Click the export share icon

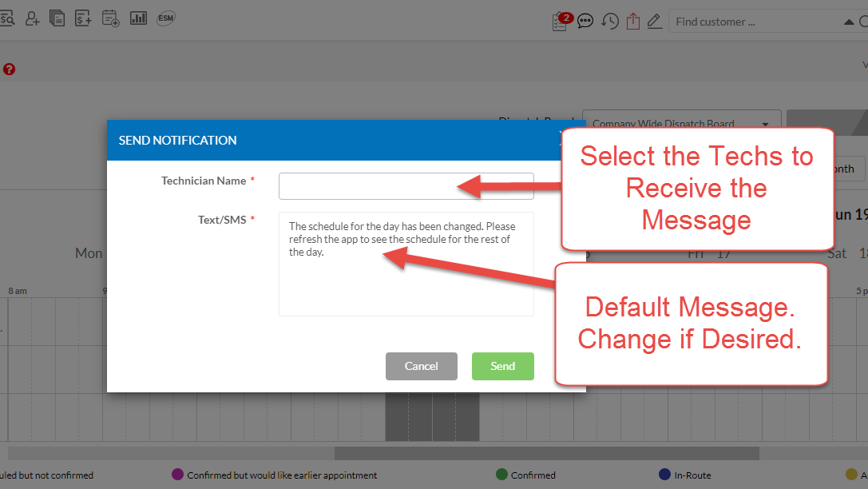pos(633,22)
